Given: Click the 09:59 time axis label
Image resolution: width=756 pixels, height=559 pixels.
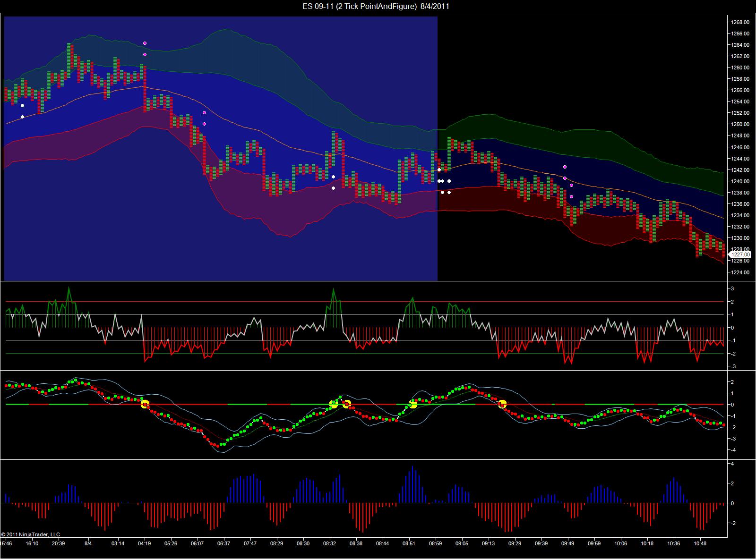Looking at the screenshot, I should click(594, 543).
